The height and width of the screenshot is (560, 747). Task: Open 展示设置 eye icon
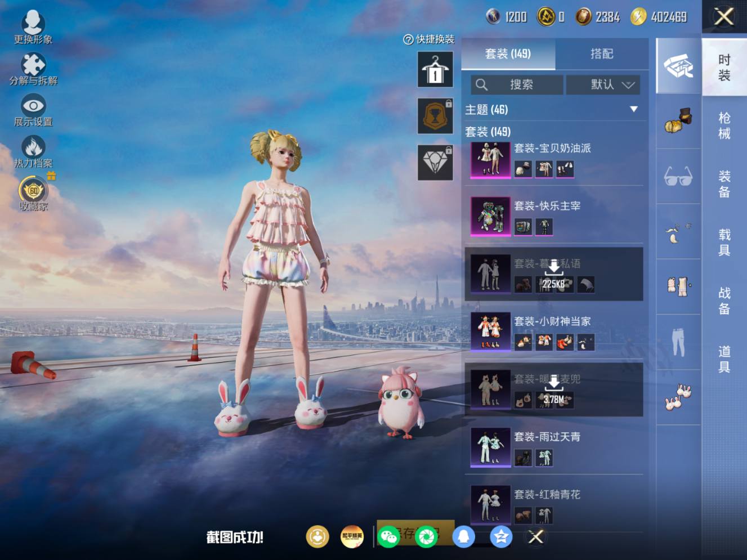33,110
